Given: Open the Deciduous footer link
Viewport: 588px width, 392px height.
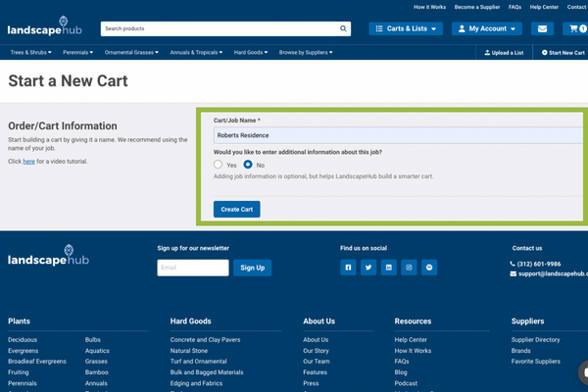Looking at the screenshot, I should coord(23,339).
